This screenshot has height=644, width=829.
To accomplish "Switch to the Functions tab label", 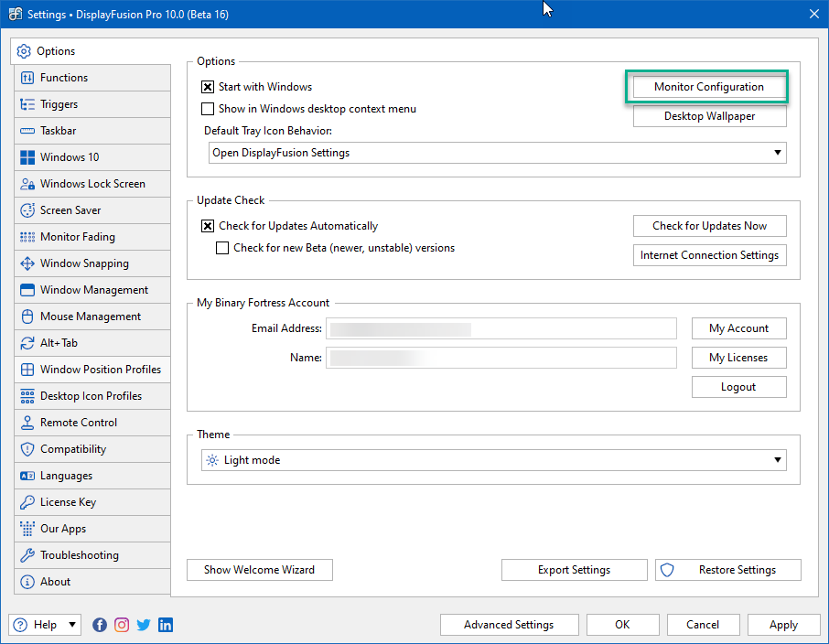I will 64,78.
